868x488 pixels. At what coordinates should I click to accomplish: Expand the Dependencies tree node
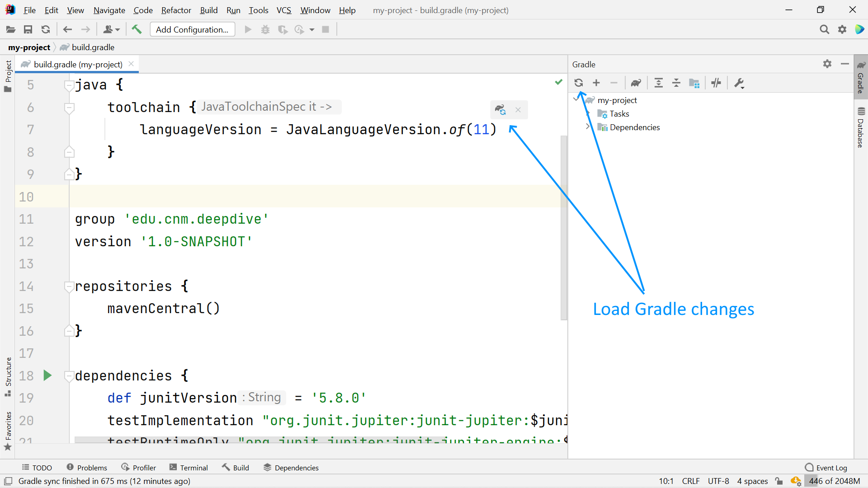(588, 127)
